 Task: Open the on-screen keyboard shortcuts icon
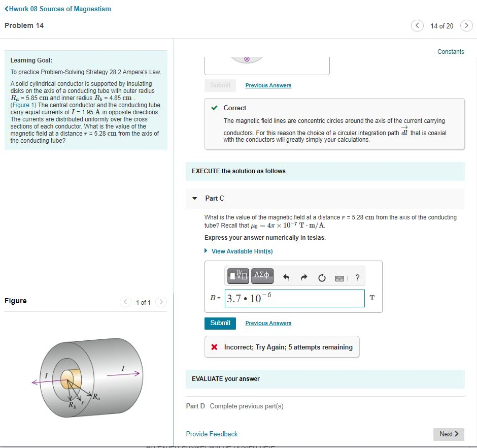tap(339, 276)
